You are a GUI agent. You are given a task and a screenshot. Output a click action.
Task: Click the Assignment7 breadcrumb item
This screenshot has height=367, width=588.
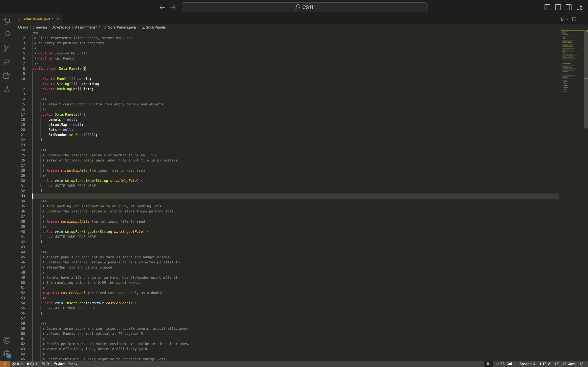click(86, 27)
